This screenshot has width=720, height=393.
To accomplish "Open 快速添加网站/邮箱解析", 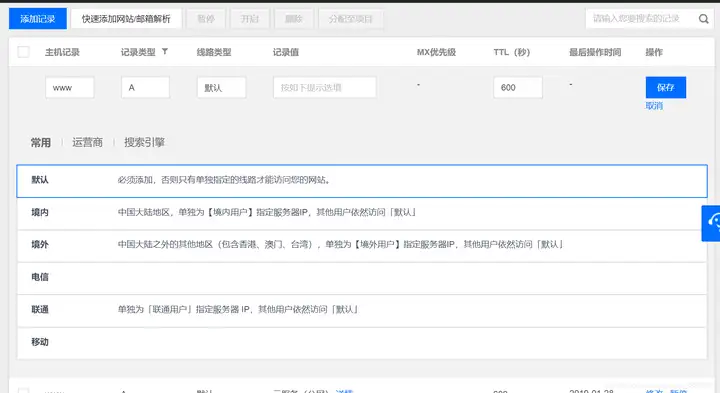I will [x=126, y=19].
